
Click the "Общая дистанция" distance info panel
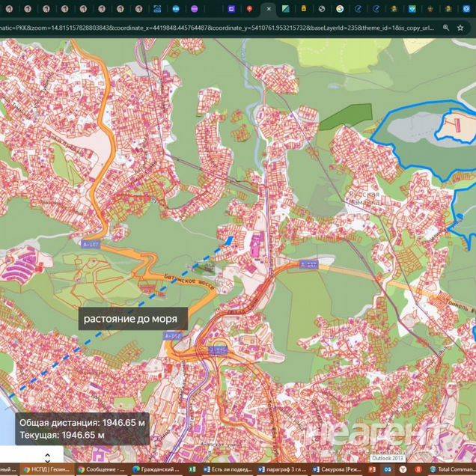click(x=82, y=428)
